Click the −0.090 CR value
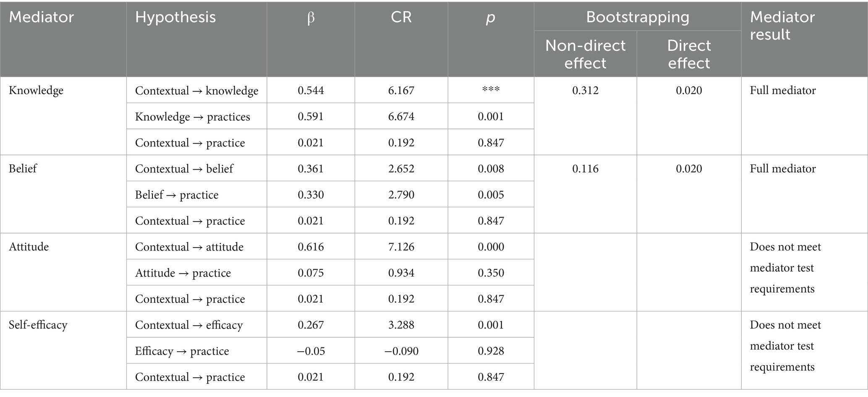868x397 pixels. (x=401, y=351)
